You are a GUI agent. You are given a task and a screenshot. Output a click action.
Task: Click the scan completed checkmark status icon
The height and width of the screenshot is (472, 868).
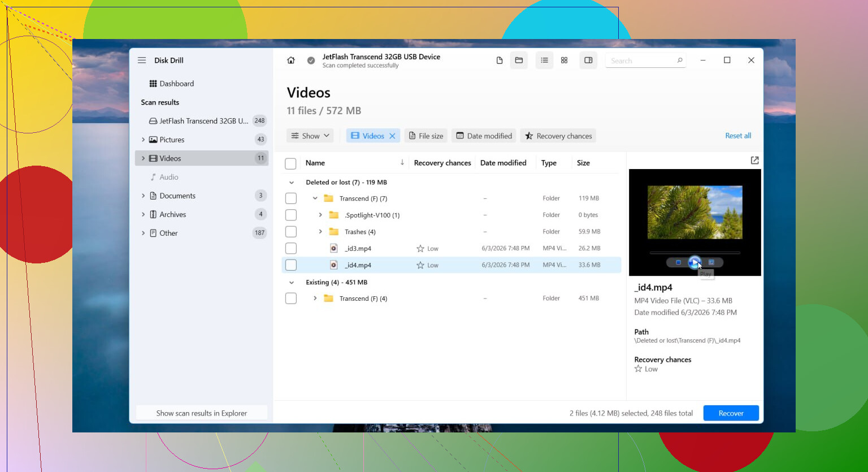[x=311, y=60]
